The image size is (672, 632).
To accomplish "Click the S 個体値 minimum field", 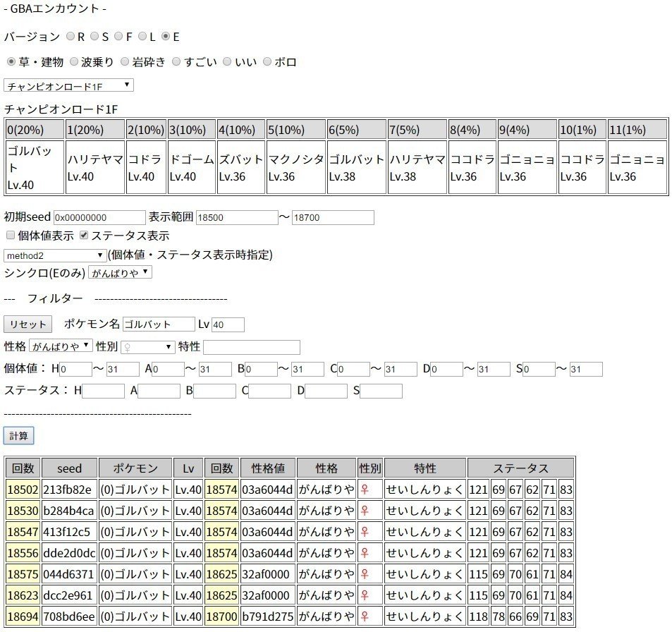I will click(539, 369).
